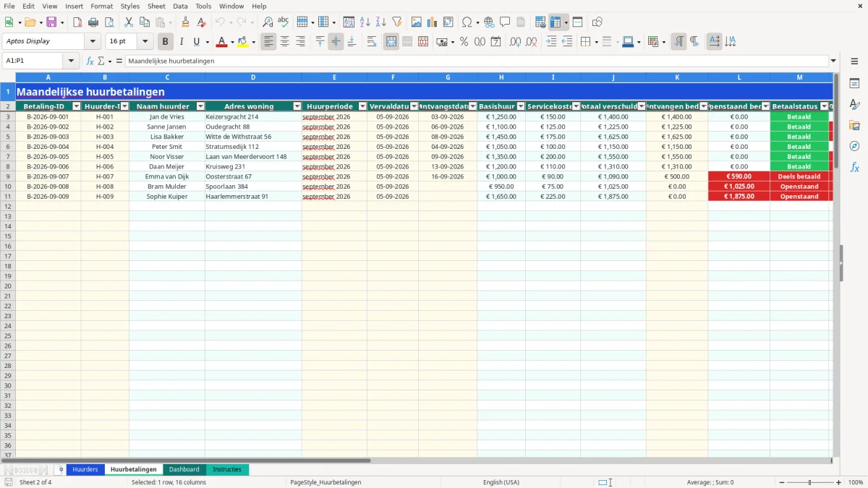Export the sheet as PDF
This screenshot has height=488, width=868.
77,22
